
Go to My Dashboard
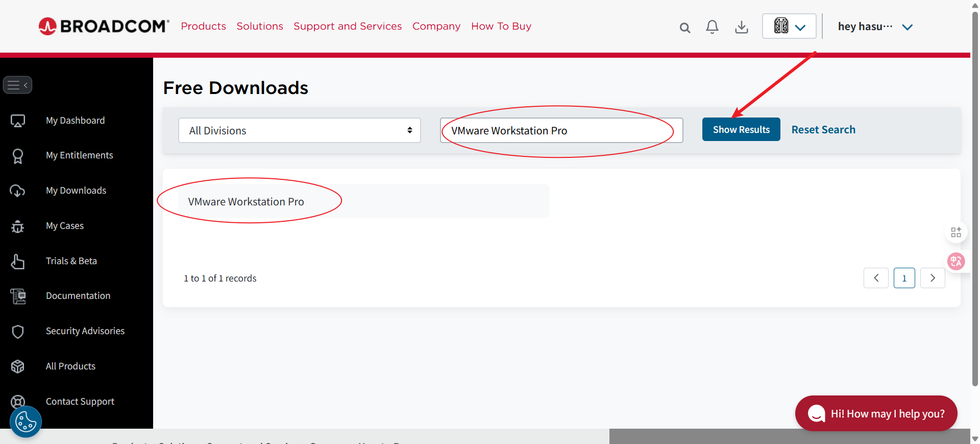[x=76, y=121]
